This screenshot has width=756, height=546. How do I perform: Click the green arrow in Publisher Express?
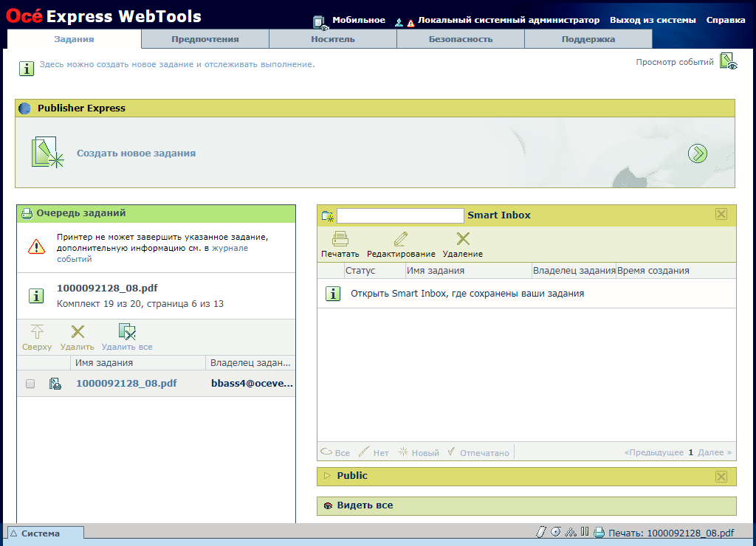697,153
